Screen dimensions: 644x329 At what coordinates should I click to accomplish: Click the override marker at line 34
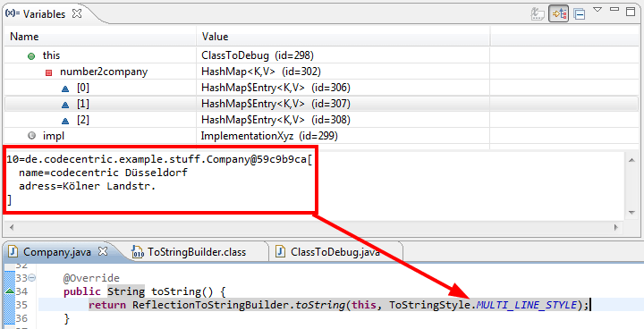tap(9, 291)
